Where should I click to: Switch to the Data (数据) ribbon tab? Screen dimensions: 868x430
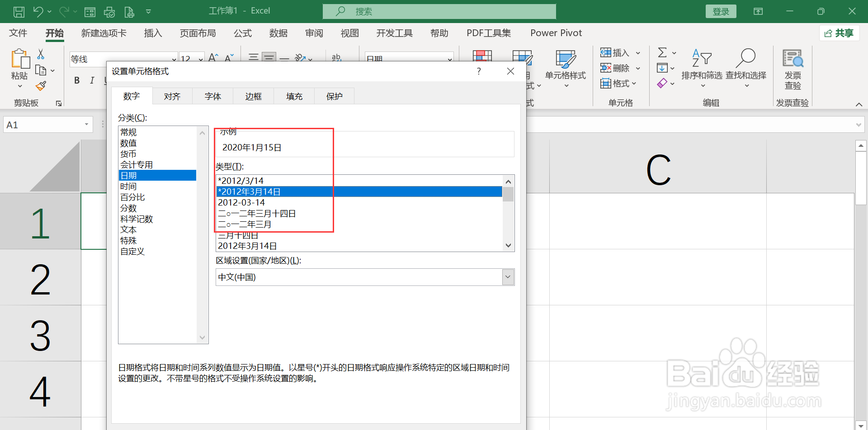[278, 33]
